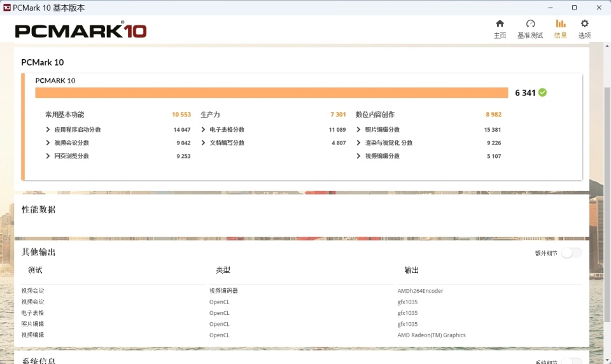Click the 输出 column header

tap(411, 270)
